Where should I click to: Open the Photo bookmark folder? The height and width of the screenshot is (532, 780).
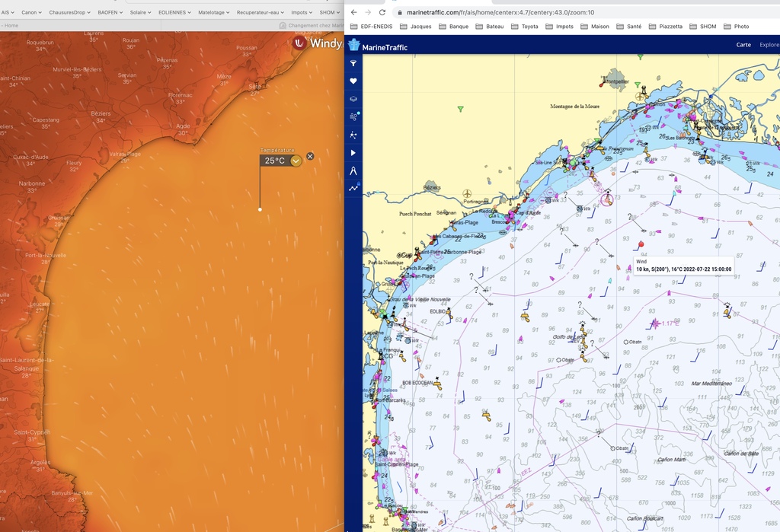pos(737,27)
